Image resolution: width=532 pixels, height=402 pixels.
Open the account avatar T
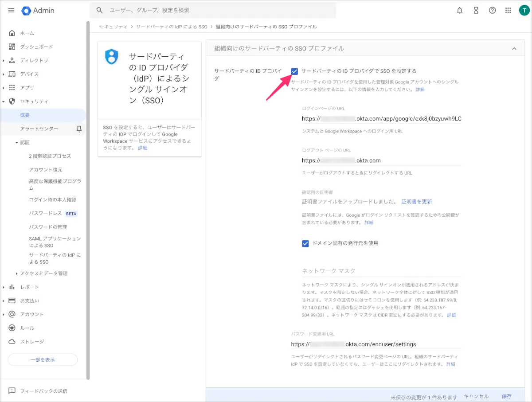pos(524,10)
